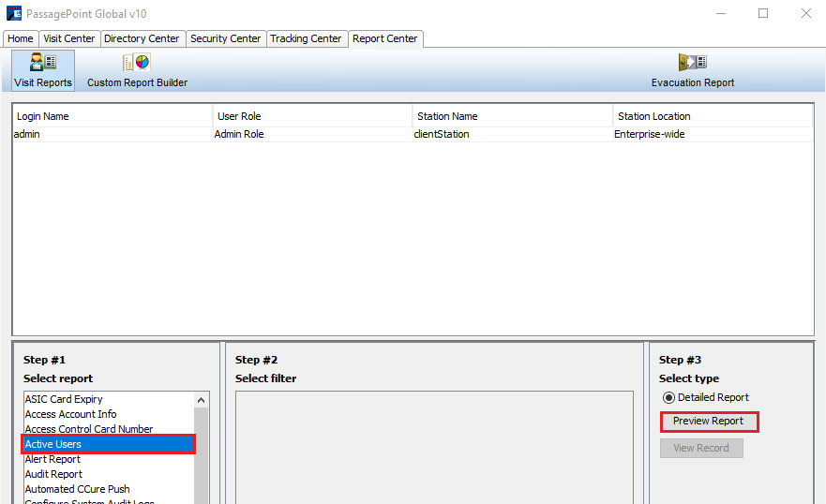
Task: Select ASIC Card Expiry report
Action: [109, 399]
